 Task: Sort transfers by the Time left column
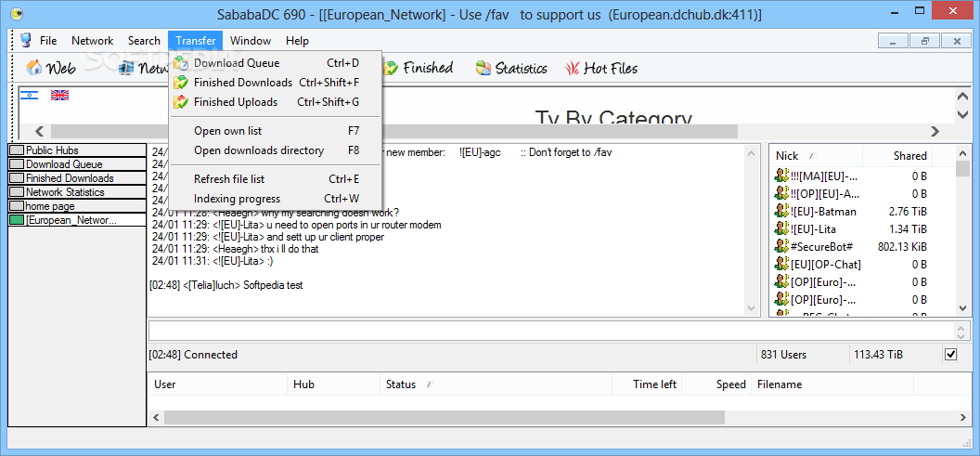[648, 384]
